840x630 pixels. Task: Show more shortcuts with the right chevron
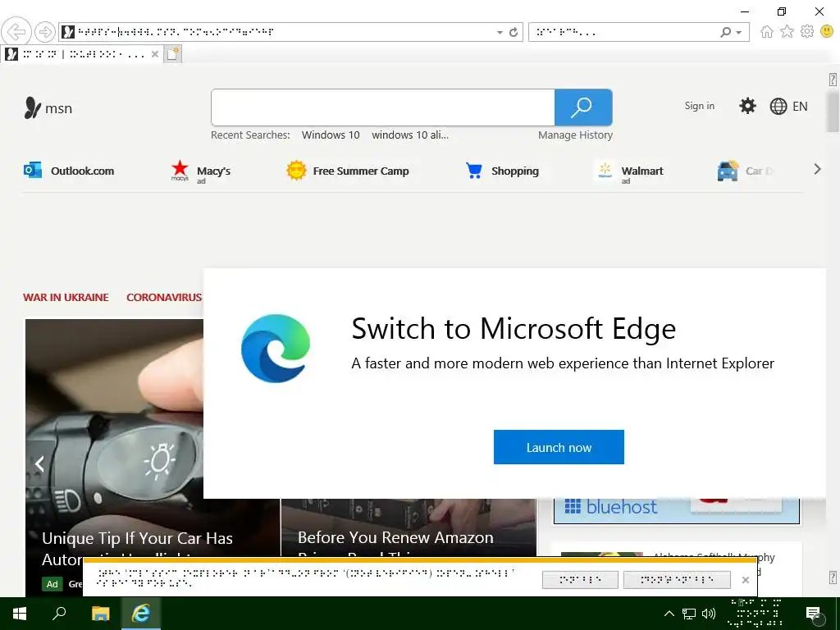pyautogui.click(x=817, y=169)
